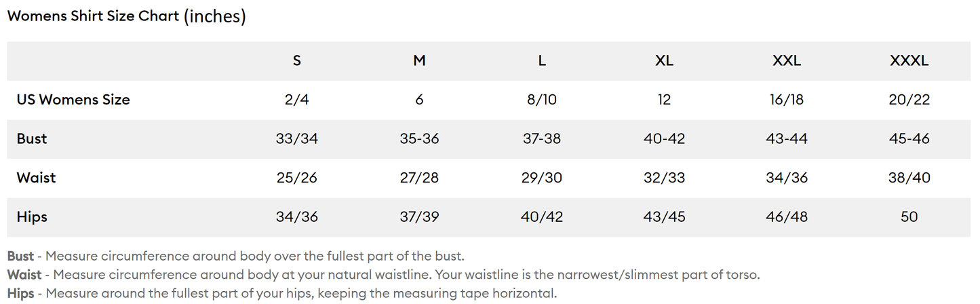980x304 pixels.
Task: Click the bold Waist measuring instruction text
Action: click(24, 275)
